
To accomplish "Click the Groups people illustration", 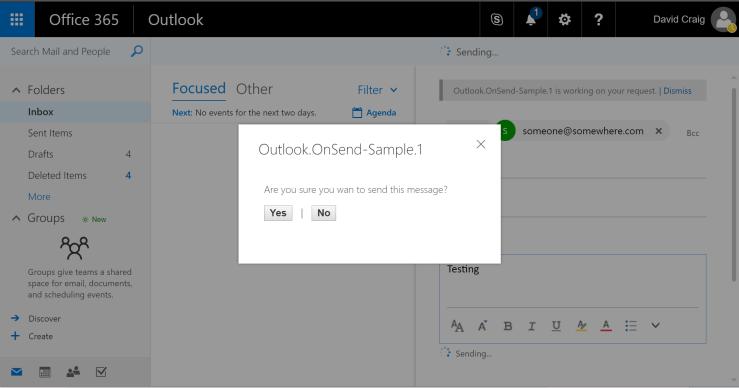I will [x=74, y=248].
